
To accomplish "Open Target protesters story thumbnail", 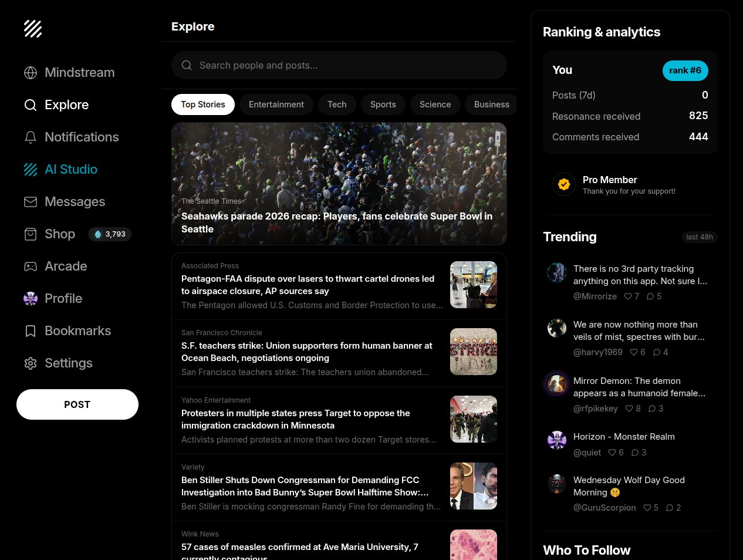I will [474, 419].
